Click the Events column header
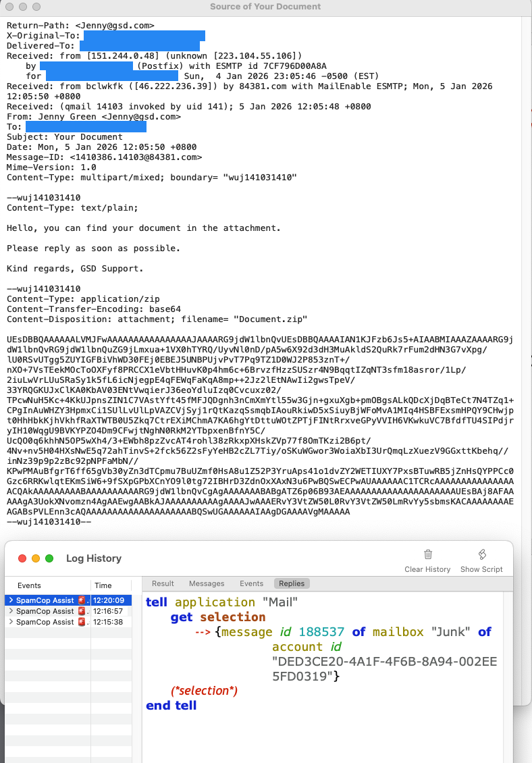The width and height of the screenshot is (532, 763). pyautogui.click(x=29, y=585)
